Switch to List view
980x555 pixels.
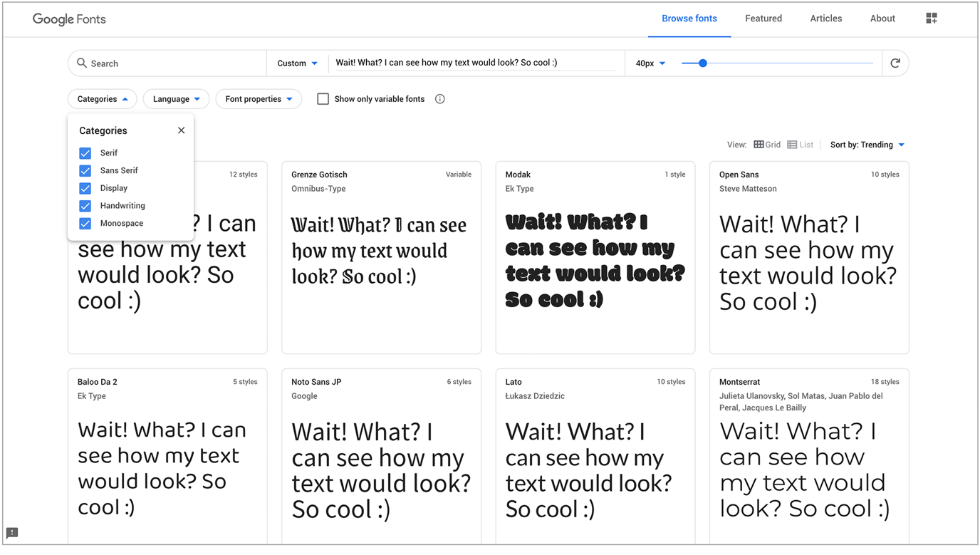tap(801, 145)
